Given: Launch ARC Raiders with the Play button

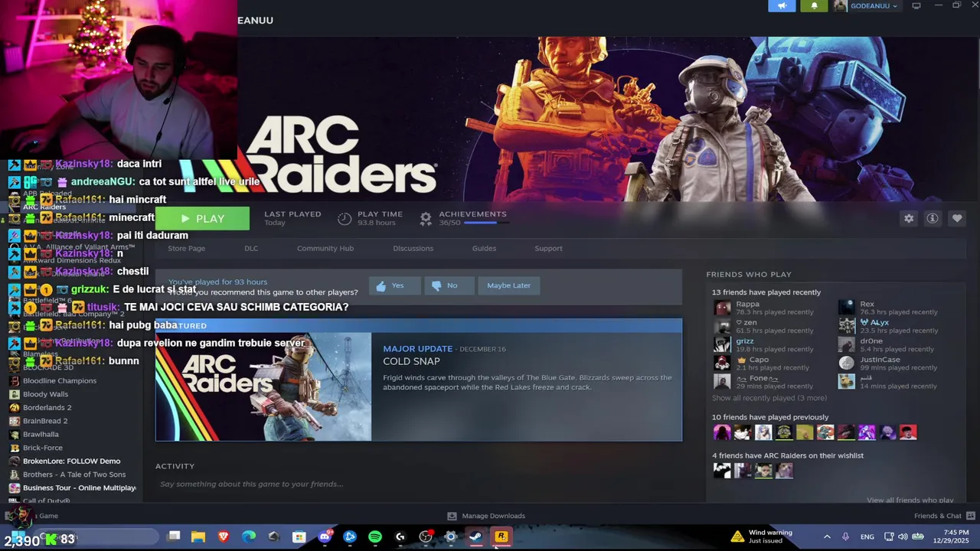Looking at the screenshot, I should coord(202,219).
